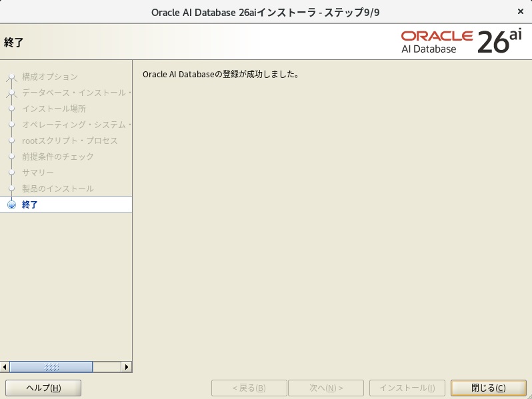Click the 閉じる(C) button
The image size is (532, 399).
(x=488, y=388)
